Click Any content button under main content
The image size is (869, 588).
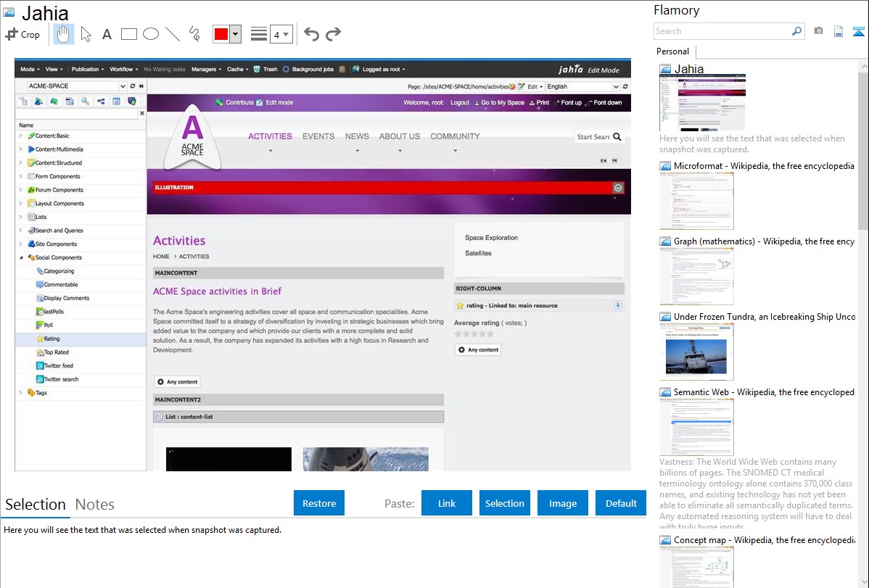coord(177,382)
